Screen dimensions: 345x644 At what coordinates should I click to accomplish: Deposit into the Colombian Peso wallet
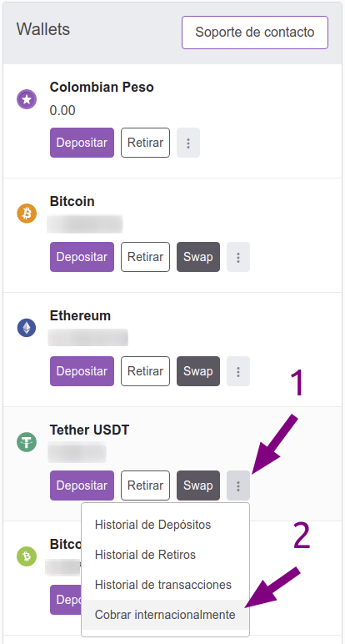(82, 143)
